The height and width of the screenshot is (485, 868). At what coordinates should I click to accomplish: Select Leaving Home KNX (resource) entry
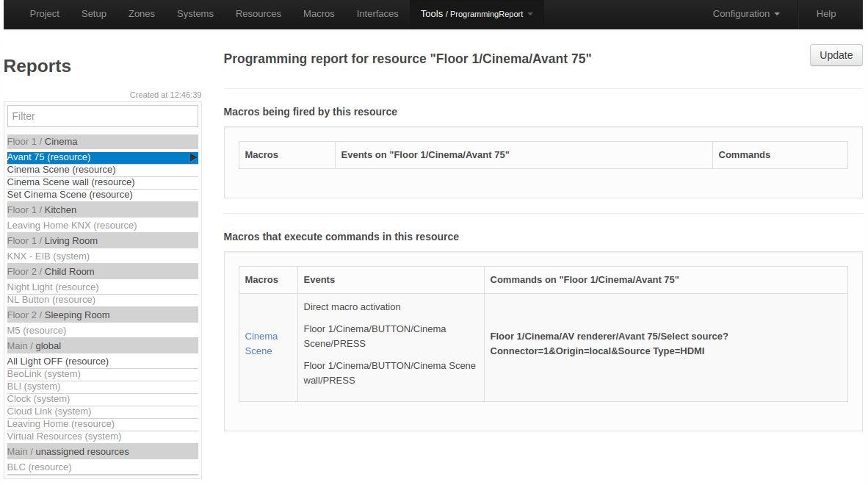(102, 226)
